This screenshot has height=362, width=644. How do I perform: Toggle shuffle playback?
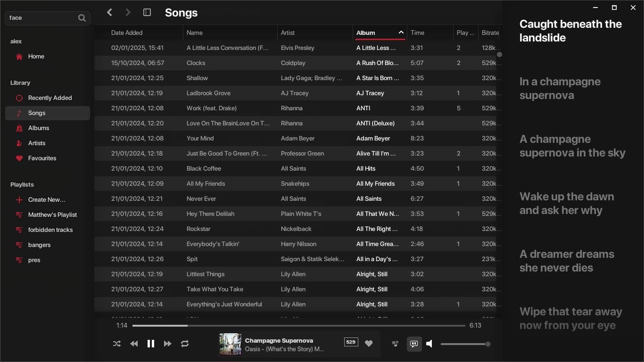click(x=117, y=344)
